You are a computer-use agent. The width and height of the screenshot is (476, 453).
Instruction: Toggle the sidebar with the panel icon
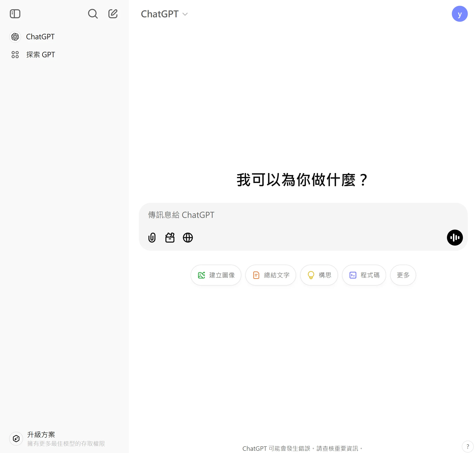coord(15,14)
